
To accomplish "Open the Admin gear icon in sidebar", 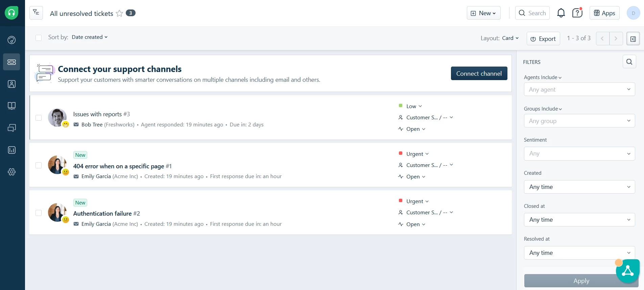I will point(11,172).
